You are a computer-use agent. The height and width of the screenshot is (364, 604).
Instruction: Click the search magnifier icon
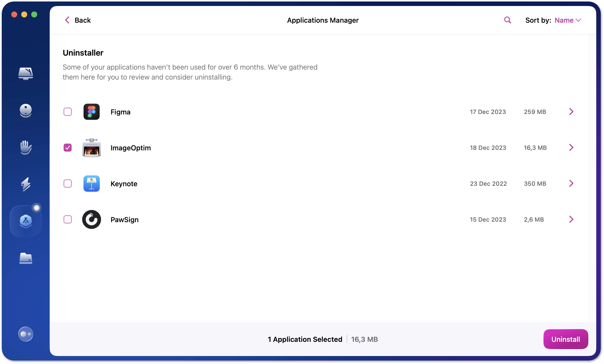(x=507, y=20)
